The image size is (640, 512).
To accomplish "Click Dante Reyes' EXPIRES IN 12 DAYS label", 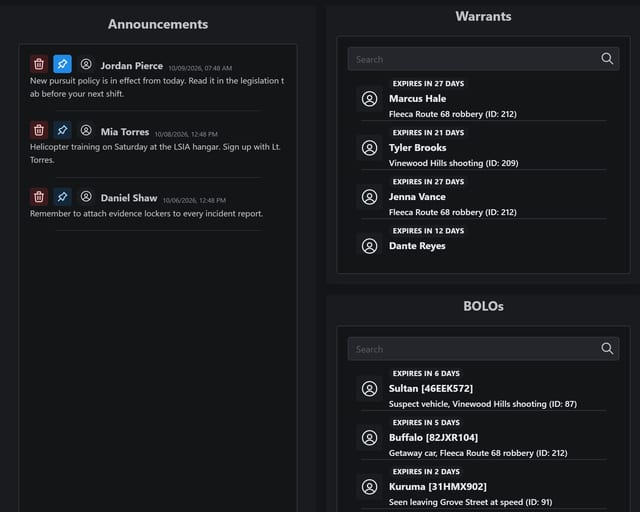I will point(428,231).
